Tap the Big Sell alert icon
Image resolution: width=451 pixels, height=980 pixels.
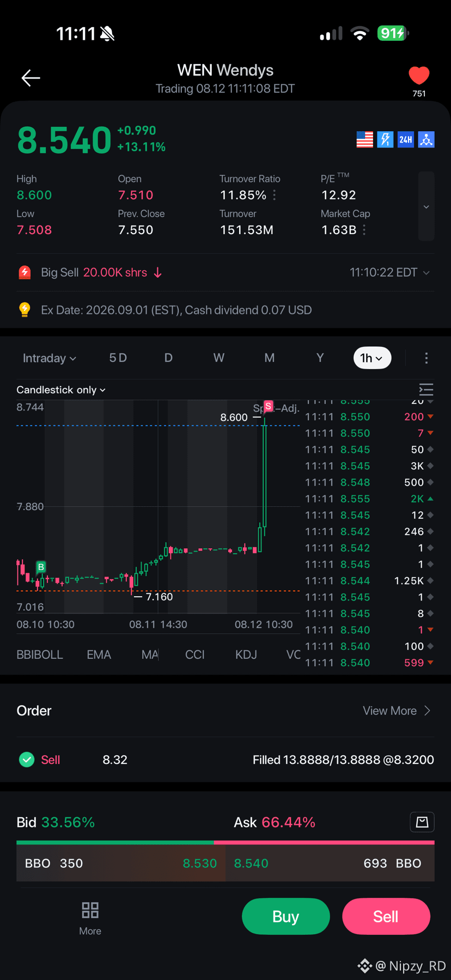25,272
